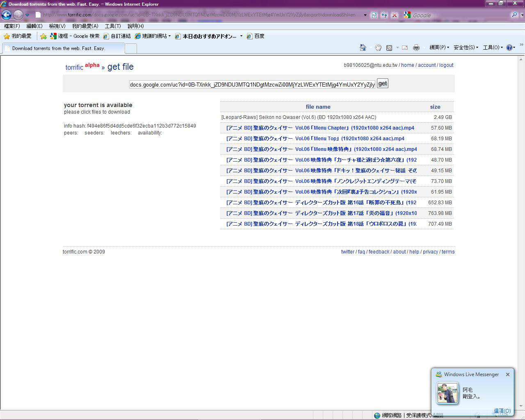Image resolution: width=525 pixels, height=420 pixels.
Task: Download the Vol.06 Menu Top mp4 file
Action: coord(315,139)
